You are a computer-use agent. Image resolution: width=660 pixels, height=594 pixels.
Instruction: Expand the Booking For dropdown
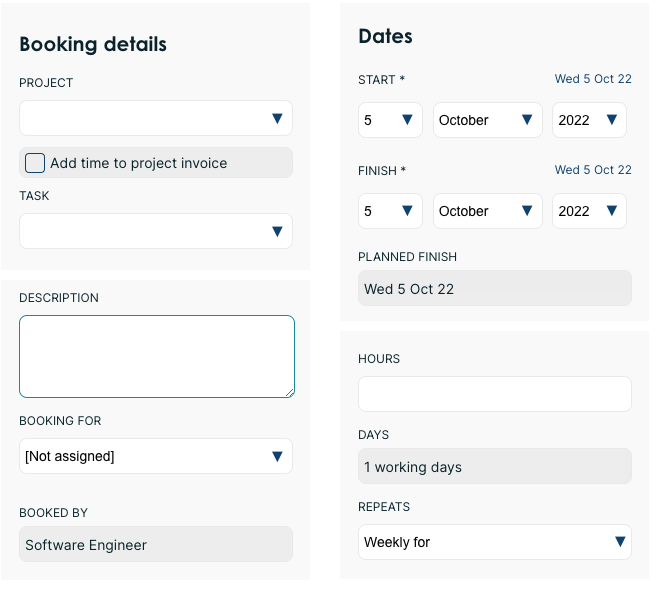click(x=155, y=456)
